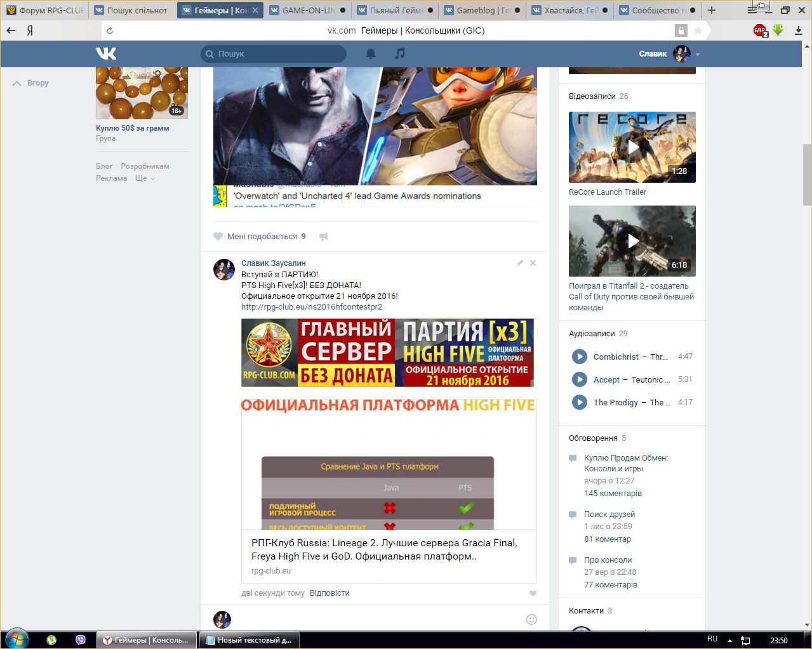Open the Viber taskbar icon
Screen dimensions: 812x649
(81, 640)
